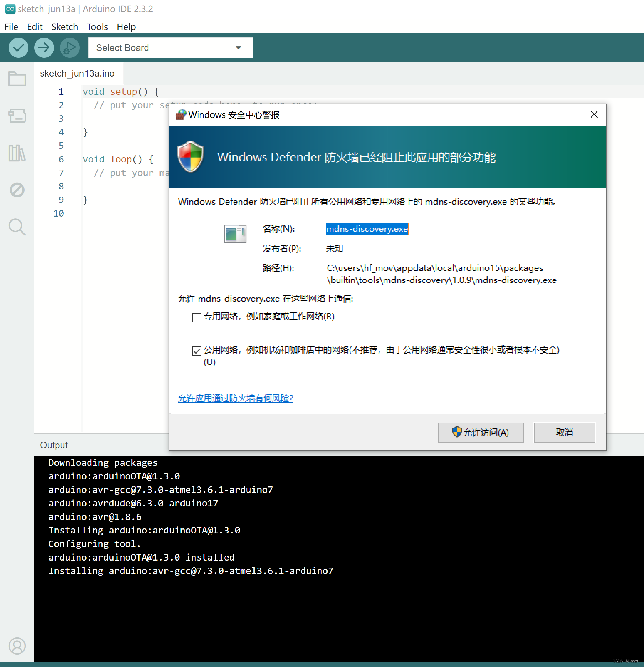
Task: Click the publisher value 未知
Action: click(x=334, y=249)
